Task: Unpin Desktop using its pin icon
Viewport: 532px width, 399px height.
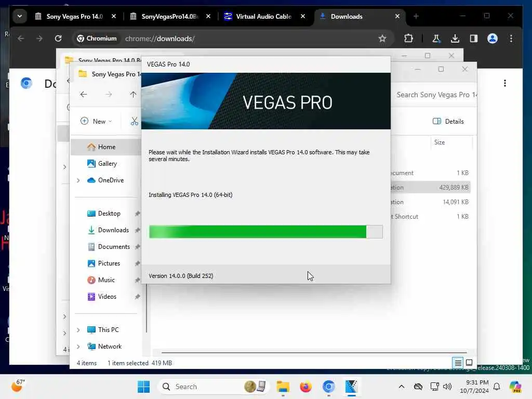Action: click(137, 214)
